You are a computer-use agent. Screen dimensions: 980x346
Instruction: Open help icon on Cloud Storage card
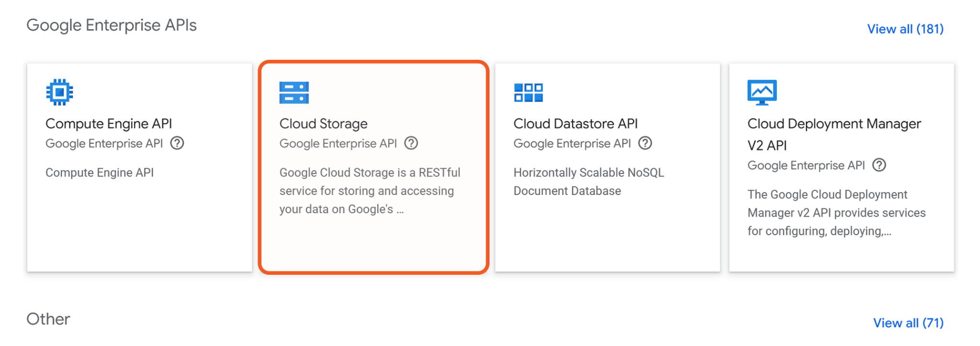tap(411, 143)
